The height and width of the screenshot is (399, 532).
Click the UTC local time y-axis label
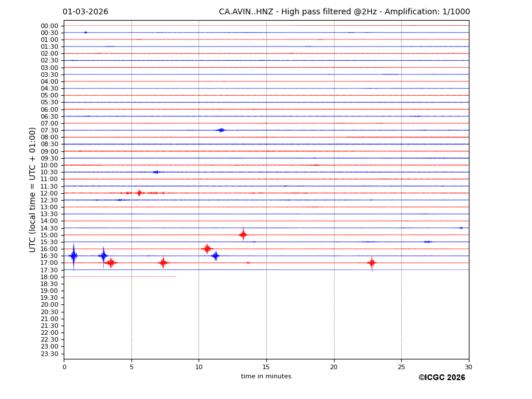(33, 190)
